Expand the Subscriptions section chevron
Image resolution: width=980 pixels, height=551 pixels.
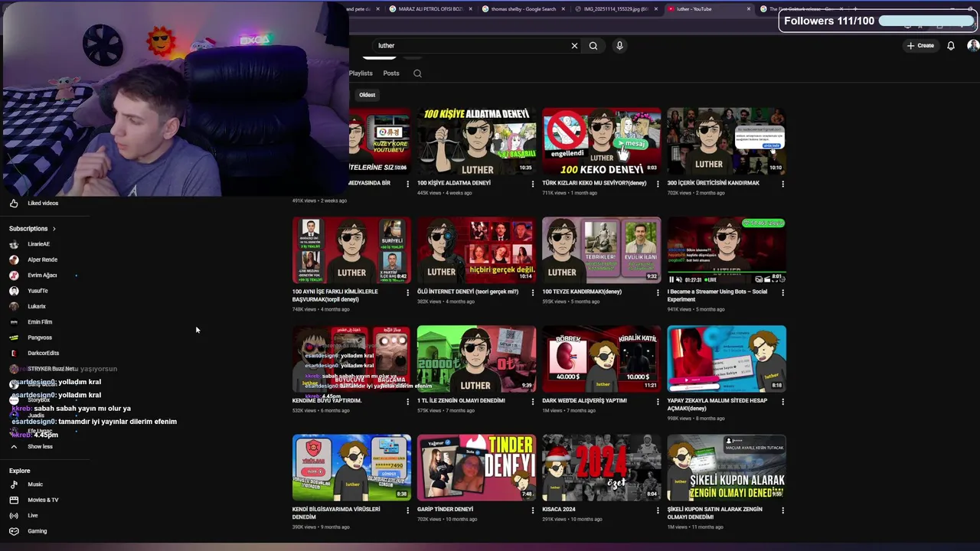tap(54, 229)
